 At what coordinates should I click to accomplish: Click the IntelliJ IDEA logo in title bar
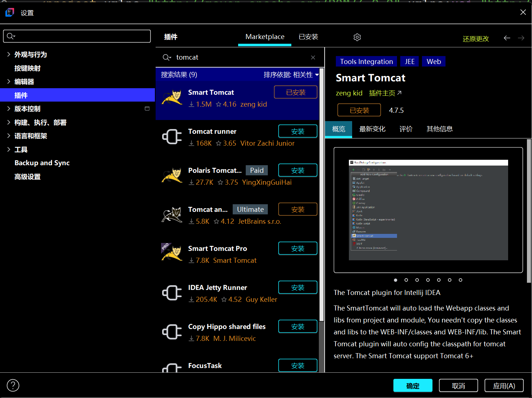pyautogui.click(x=10, y=12)
